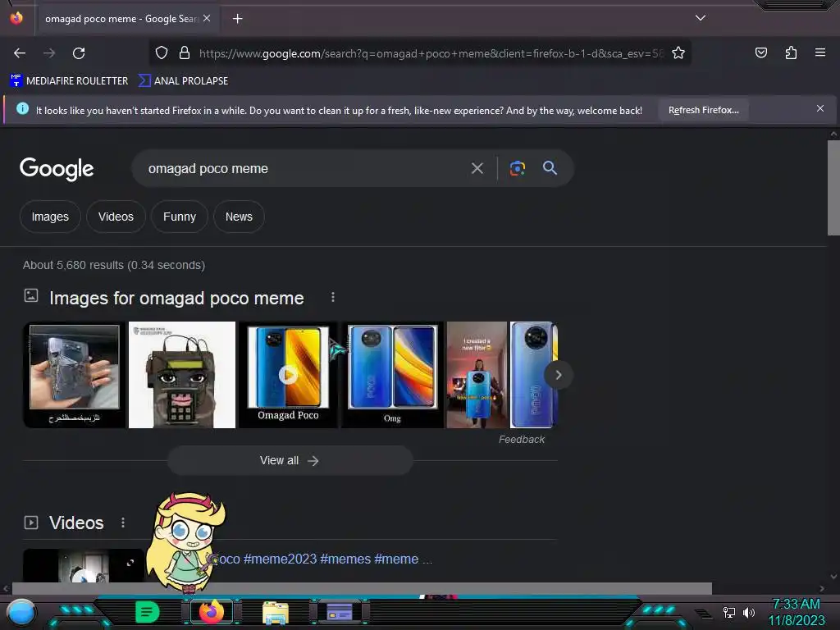Open the MEDIAFIRE ROULETTER bookmark
840x630 pixels.
coord(69,81)
